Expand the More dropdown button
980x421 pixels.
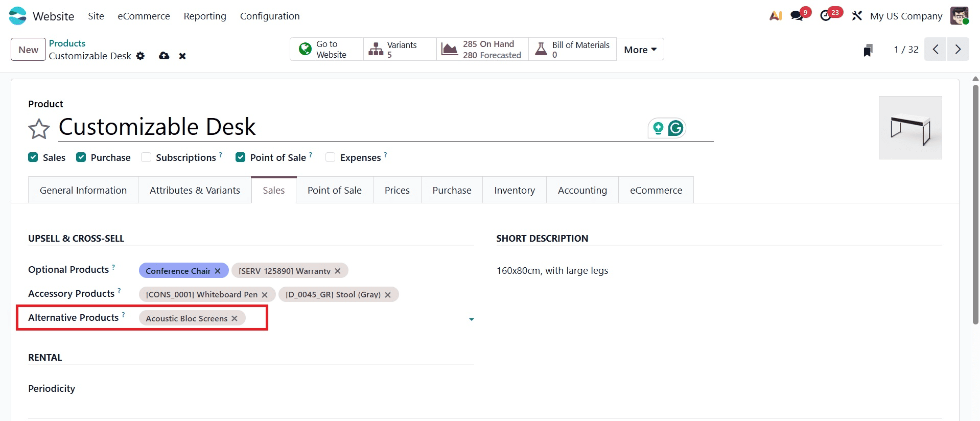pos(640,49)
